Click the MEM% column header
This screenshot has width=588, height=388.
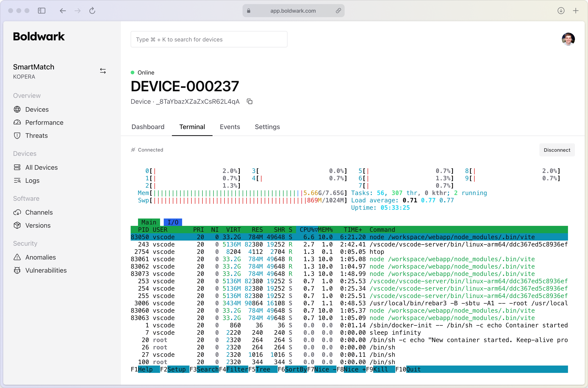325,230
